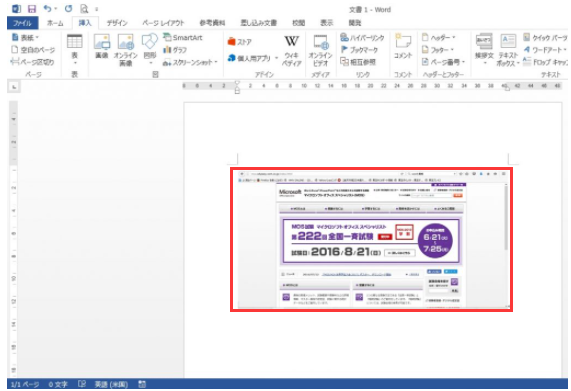Click the macro recording icon in the status bar
The image size is (571, 391).
coord(142,384)
